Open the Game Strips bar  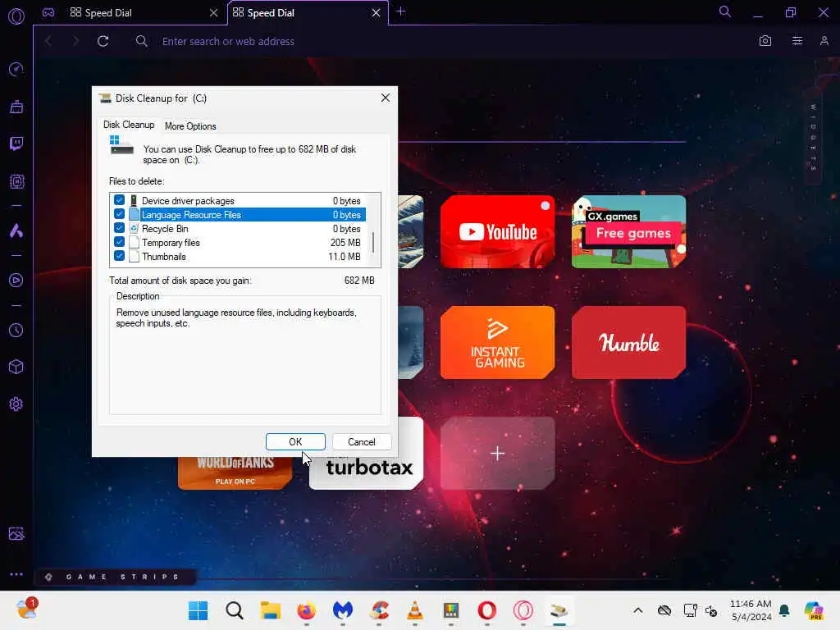(115, 577)
